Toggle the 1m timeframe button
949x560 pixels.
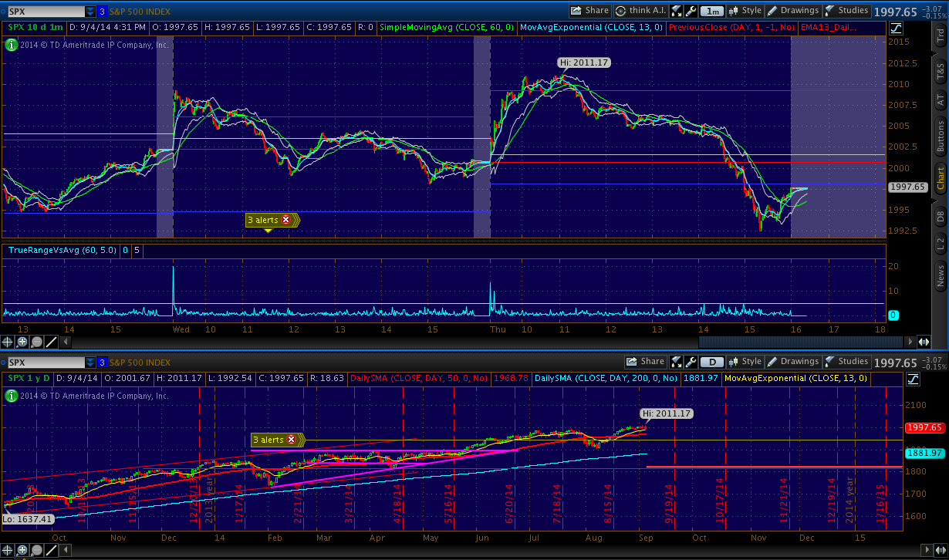[x=713, y=11]
